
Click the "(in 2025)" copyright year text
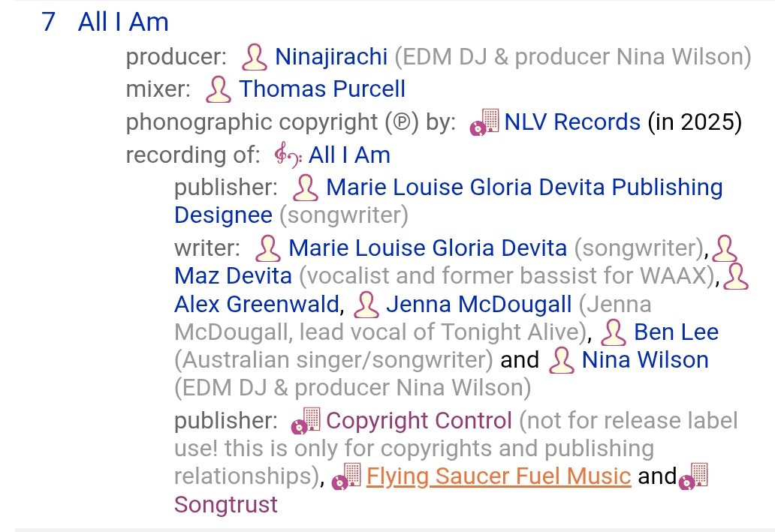695,122
